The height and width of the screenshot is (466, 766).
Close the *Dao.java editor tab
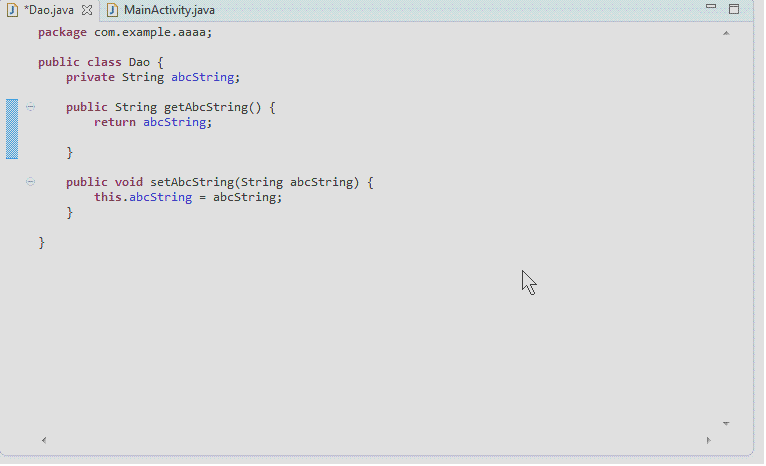point(87,10)
